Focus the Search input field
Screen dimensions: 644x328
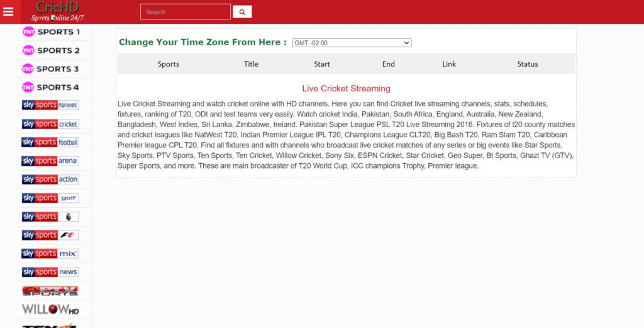click(186, 12)
